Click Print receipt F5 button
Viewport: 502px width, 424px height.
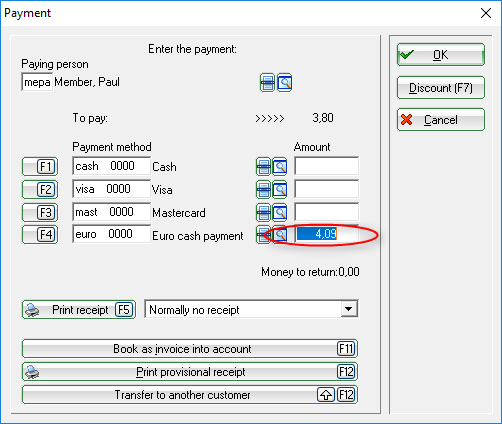tap(79, 310)
